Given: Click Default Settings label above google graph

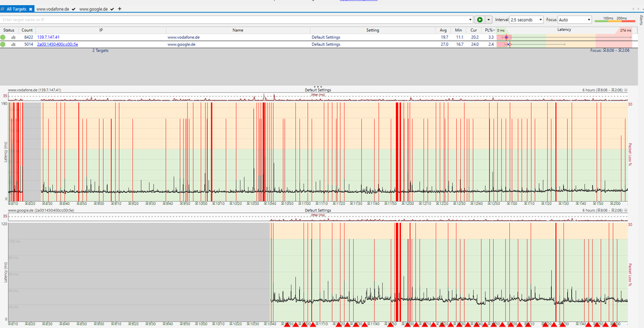Looking at the screenshot, I should [318, 210].
